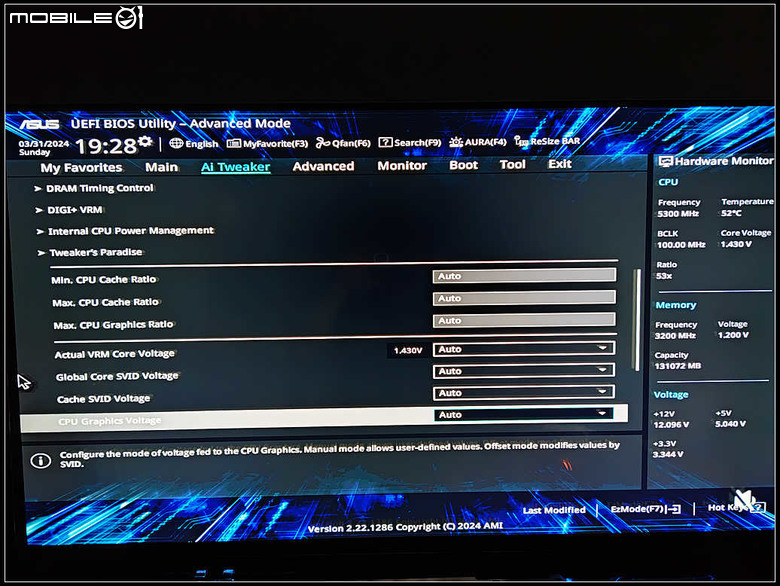The width and height of the screenshot is (780, 586).
Task: Open Global Core SVID Voltage dropdown
Action: click(x=524, y=371)
